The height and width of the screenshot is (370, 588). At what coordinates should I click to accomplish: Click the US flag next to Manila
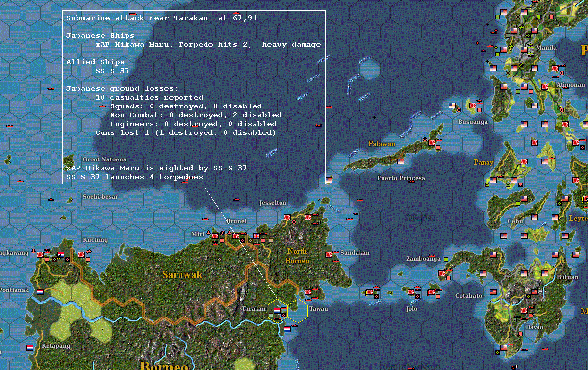pos(524,50)
